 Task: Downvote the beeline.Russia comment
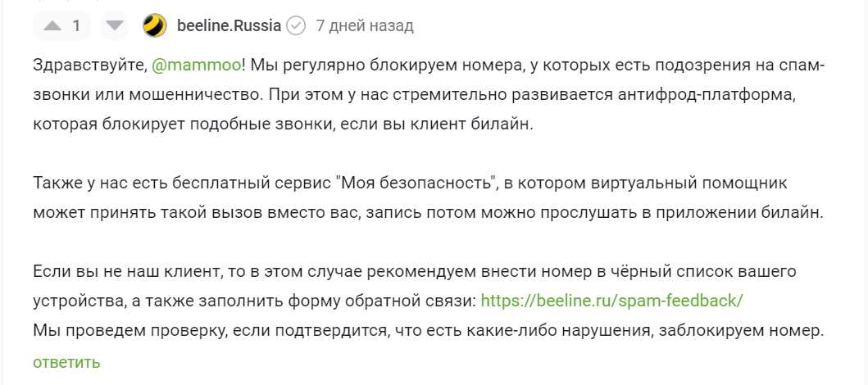click(115, 25)
